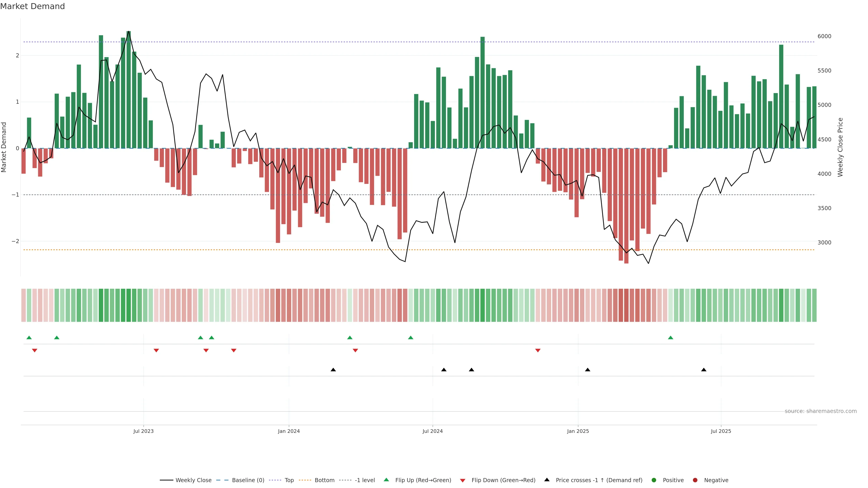Viewport: 868px width, 488px height.
Task: Click Flip Up green triangle legend icon
Action: (387, 480)
